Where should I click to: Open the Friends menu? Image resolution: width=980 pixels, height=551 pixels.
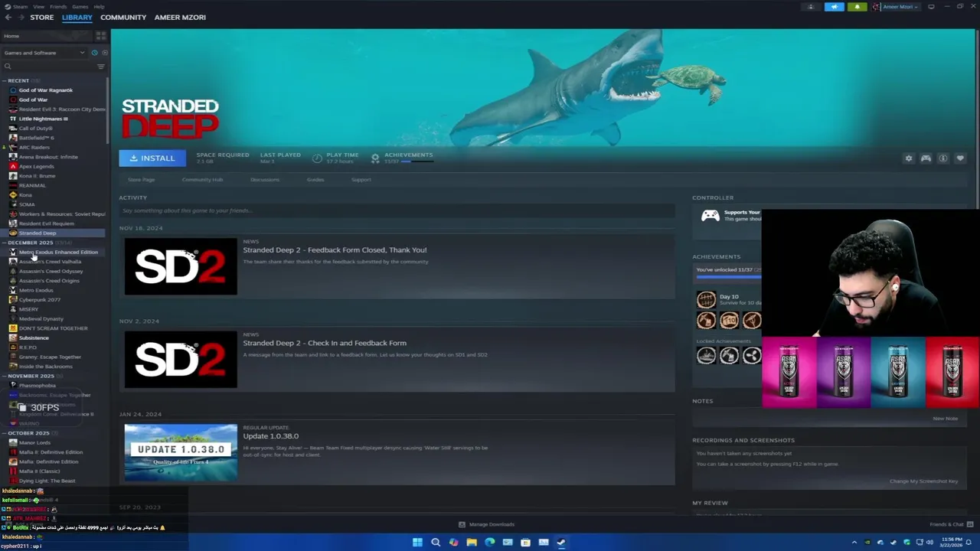pos(58,6)
